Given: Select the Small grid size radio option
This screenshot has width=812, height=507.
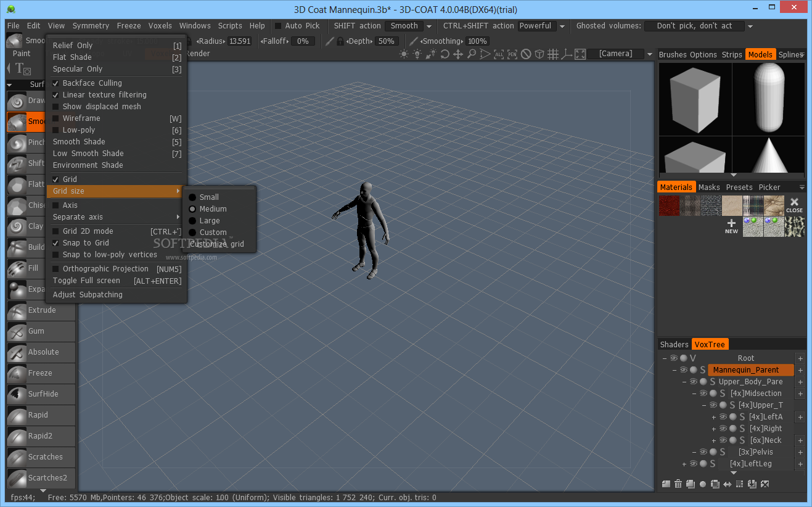Looking at the screenshot, I should coord(192,197).
